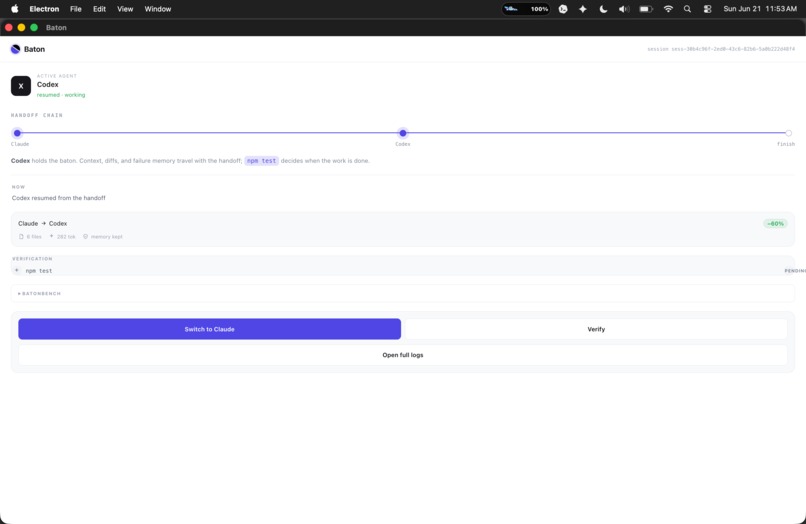Click the Codex agent X avatar
The image size is (806, 524).
[21, 86]
